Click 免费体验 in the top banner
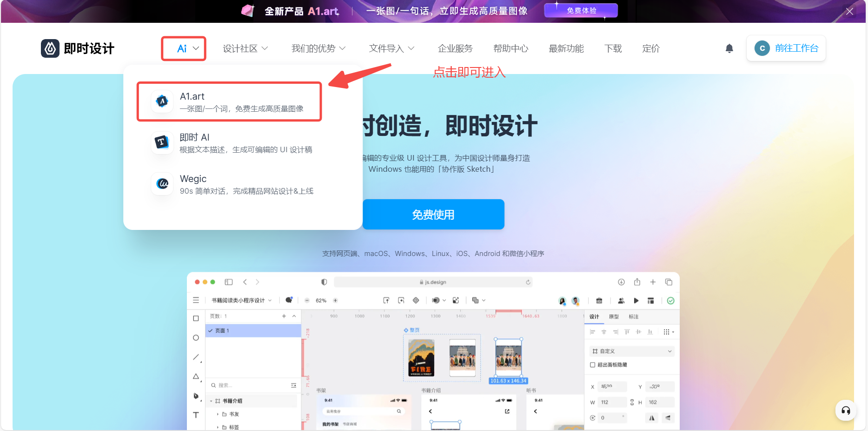Image resolution: width=868 pixels, height=431 pixels. [581, 10]
